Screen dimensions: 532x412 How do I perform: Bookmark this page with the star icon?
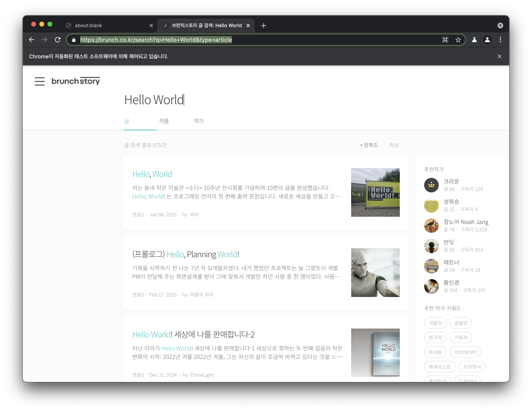pos(458,40)
